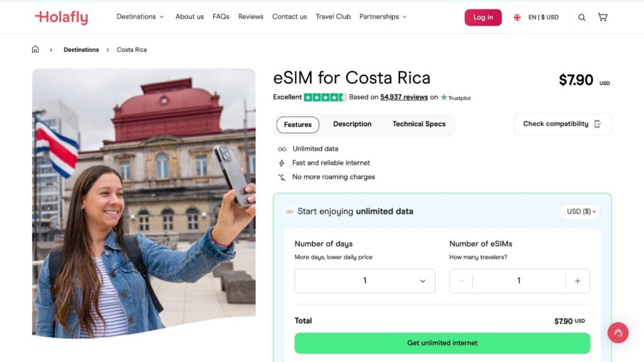644x362 pixels.
Task: Increase the number of eSIMs with plus
Action: click(577, 280)
